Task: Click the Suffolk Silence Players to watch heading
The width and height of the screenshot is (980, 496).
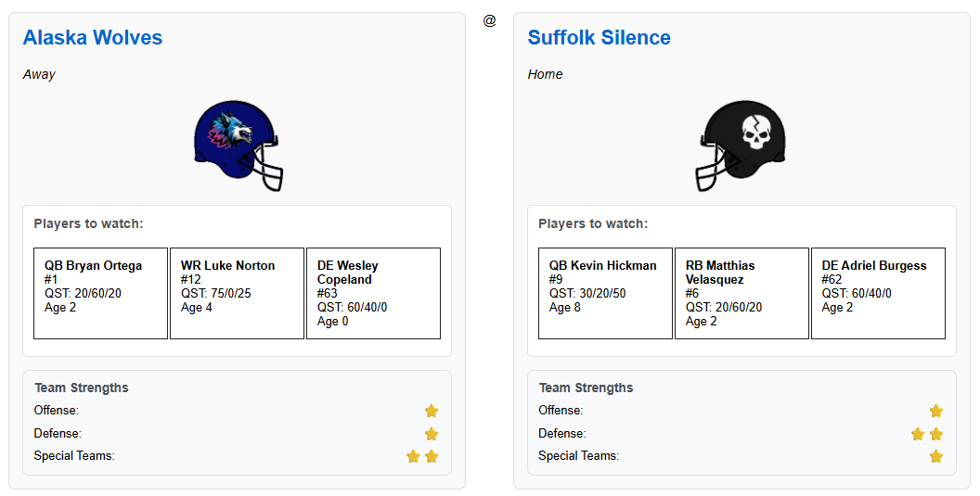Action: click(x=593, y=223)
